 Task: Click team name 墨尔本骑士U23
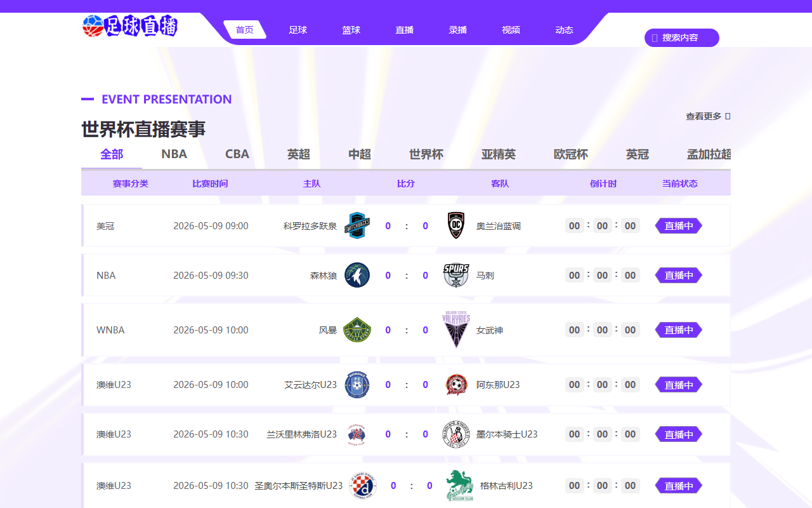507,434
